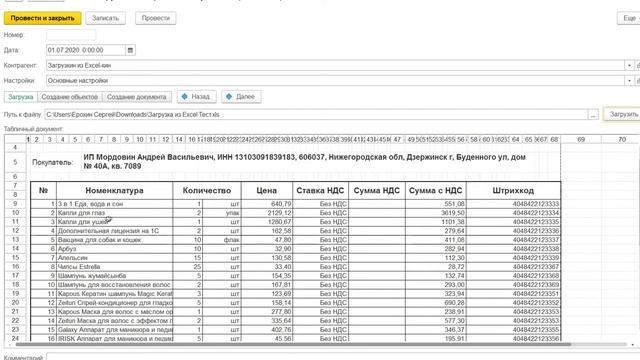Select column header 70
The width and height of the screenshot is (640, 360).
point(622,139)
